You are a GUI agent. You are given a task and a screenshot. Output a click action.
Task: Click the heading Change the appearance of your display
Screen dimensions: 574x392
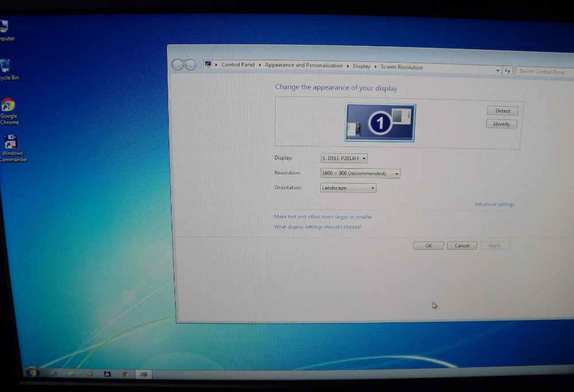pos(336,87)
